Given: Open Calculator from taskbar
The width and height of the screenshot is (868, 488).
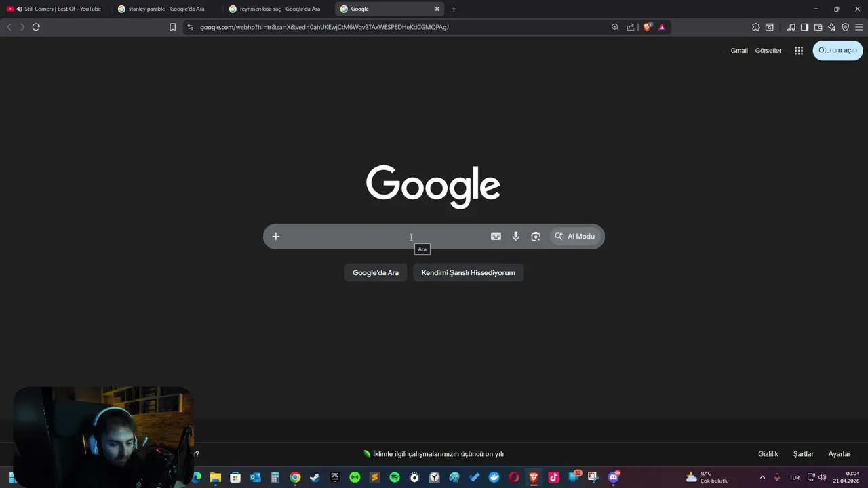Looking at the screenshot, I should [x=275, y=477].
